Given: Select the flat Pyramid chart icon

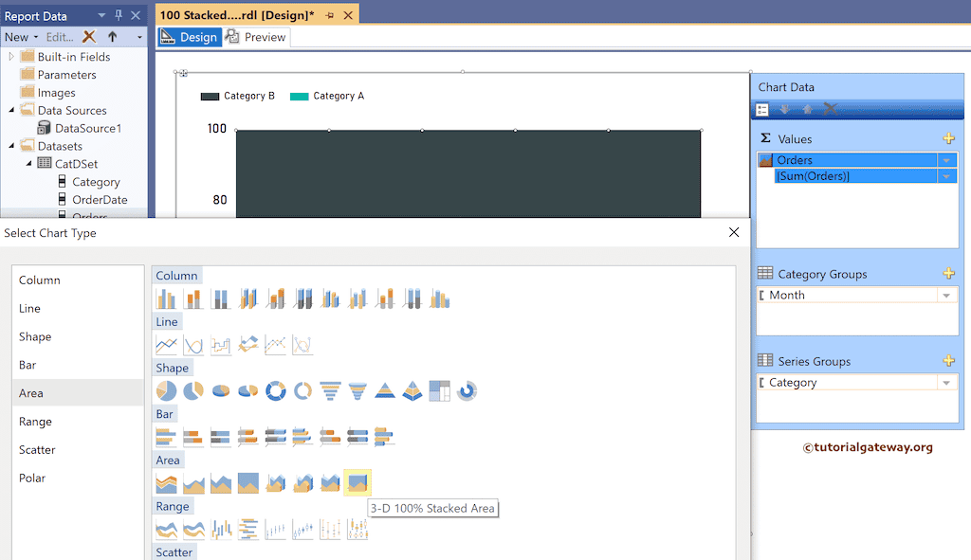Looking at the screenshot, I should [x=385, y=391].
